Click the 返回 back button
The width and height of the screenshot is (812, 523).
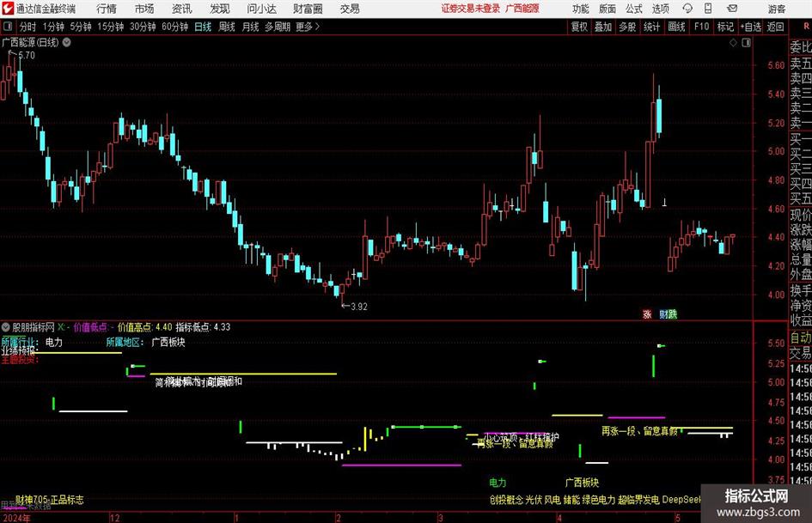pos(775,27)
